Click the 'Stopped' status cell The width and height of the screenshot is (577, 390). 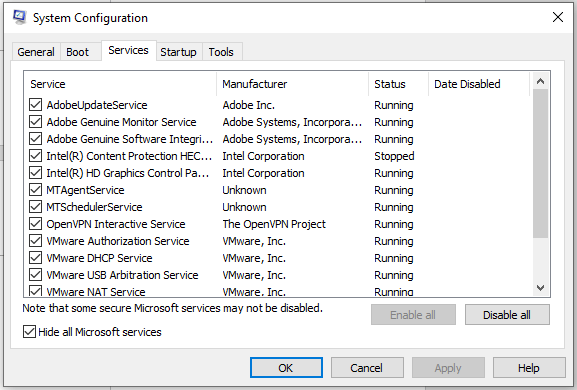coord(394,156)
